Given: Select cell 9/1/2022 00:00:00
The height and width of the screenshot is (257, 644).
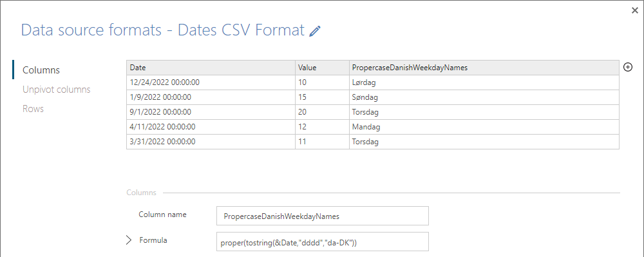Looking at the screenshot, I should (211, 112).
